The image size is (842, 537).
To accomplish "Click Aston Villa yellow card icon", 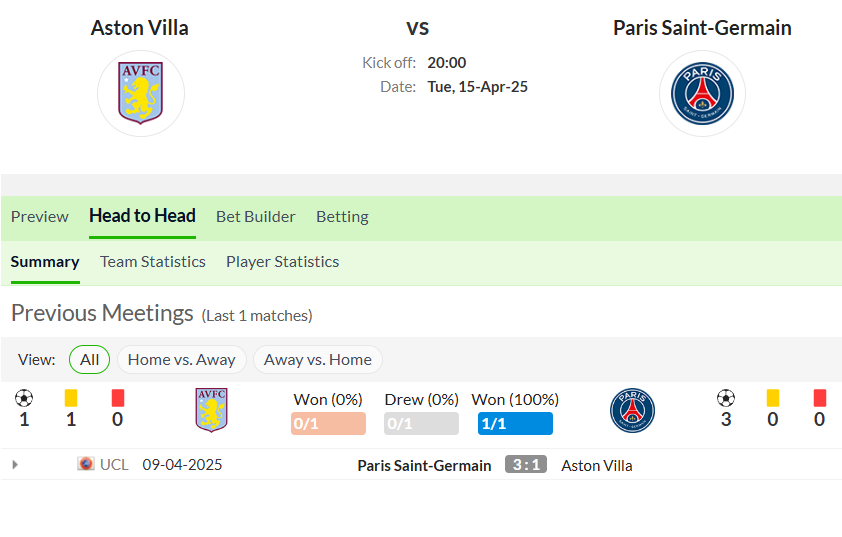I will (71, 398).
